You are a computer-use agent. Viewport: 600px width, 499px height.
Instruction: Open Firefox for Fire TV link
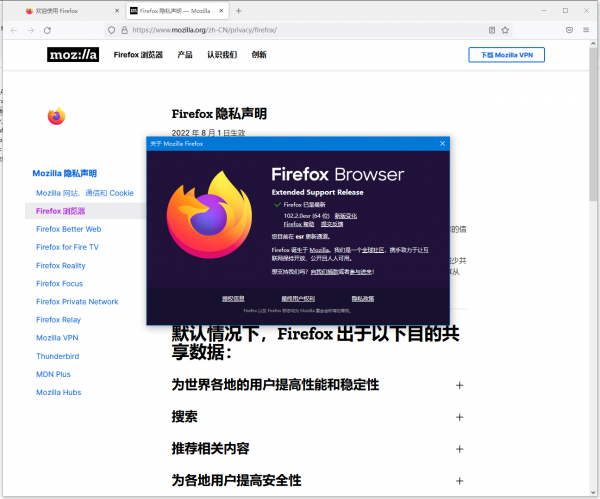point(67,247)
